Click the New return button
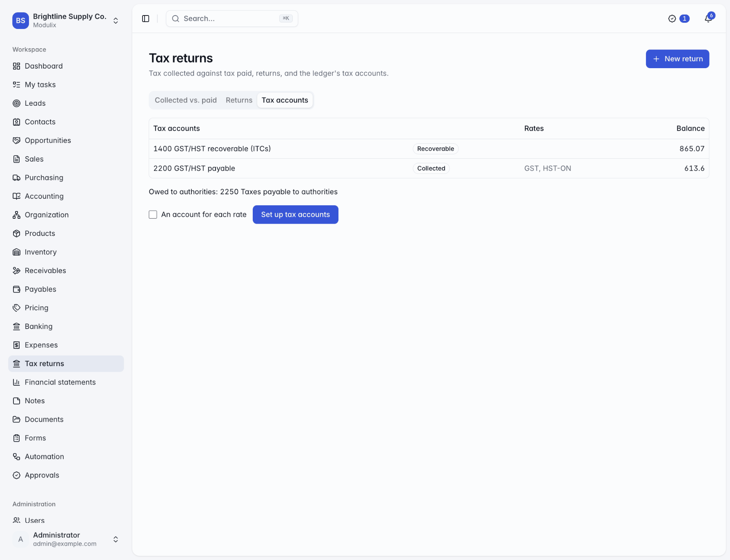Image resolution: width=730 pixels, height=560 pixels. tap(677, 59)
